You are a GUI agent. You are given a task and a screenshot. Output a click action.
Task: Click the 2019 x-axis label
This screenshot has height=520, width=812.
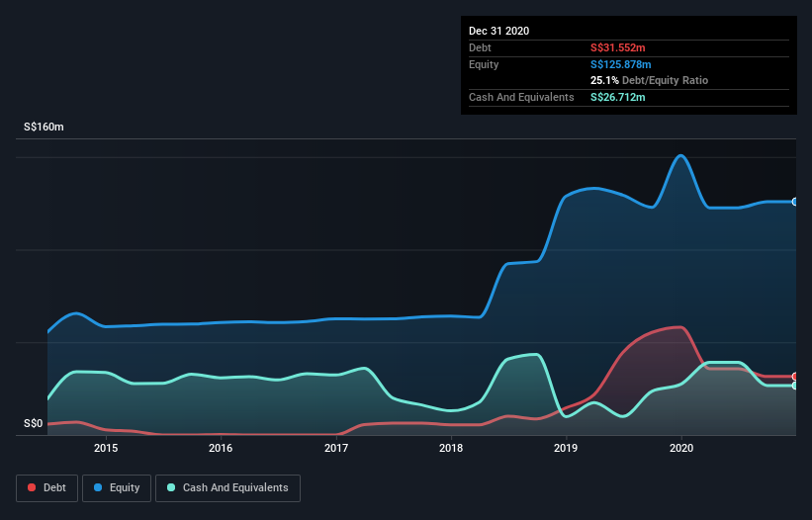point(566,448)
